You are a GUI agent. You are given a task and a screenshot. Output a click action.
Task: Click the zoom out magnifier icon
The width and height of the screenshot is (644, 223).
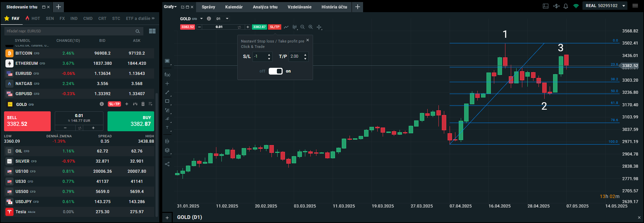click(303, 27)
